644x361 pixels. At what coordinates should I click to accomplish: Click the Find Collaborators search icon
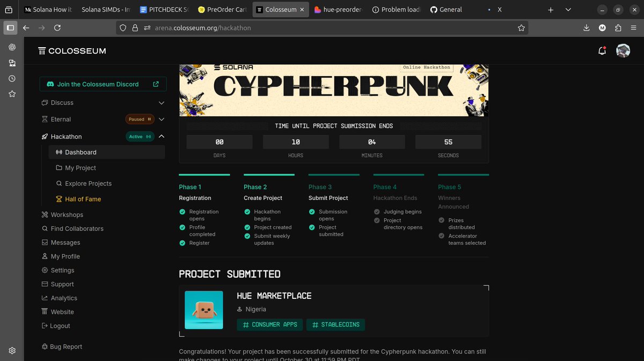[45, 229]
